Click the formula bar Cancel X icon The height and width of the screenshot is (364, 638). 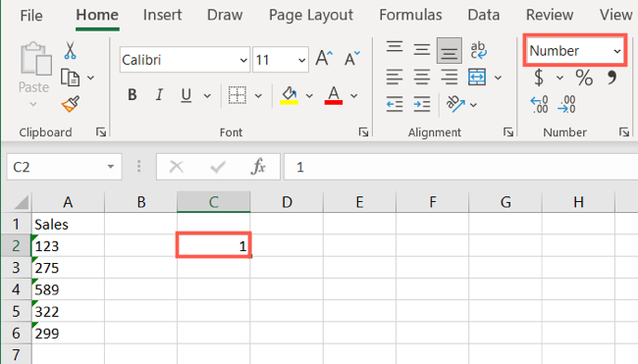pos(177,167)
